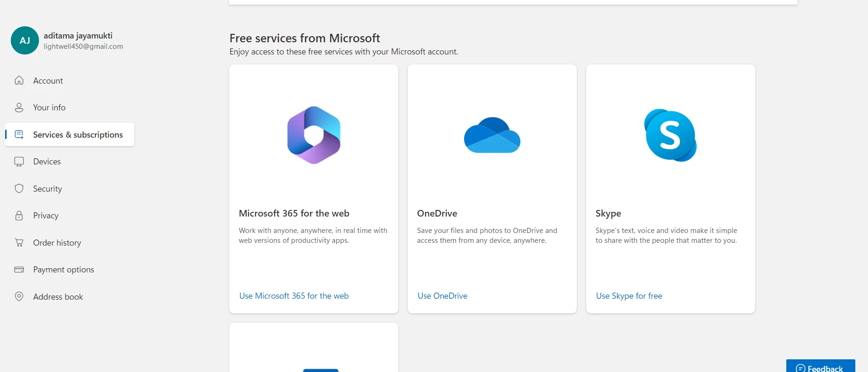Click the Order history cart icon
This screenshot has height=372, width=868.
(19, 243)
